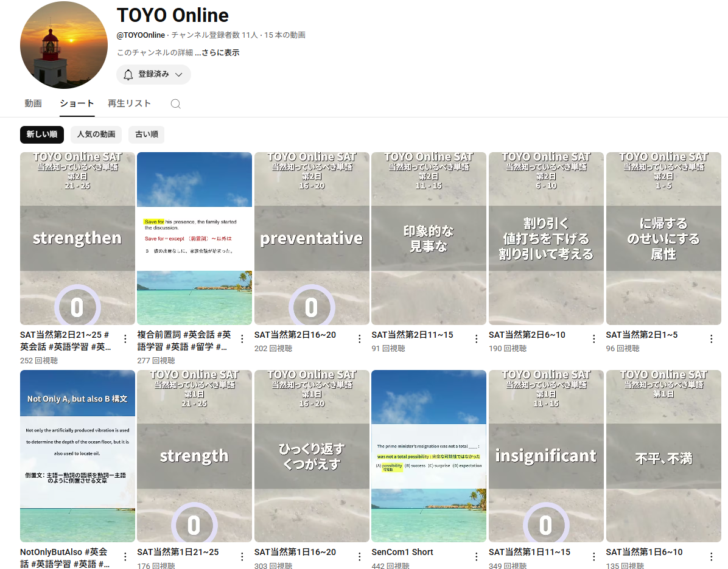The width and height of the screenshot is (728, 569).
Task: Click the 91 回視聴 view count
Action: pyautogui.click(x=388, y=349)
